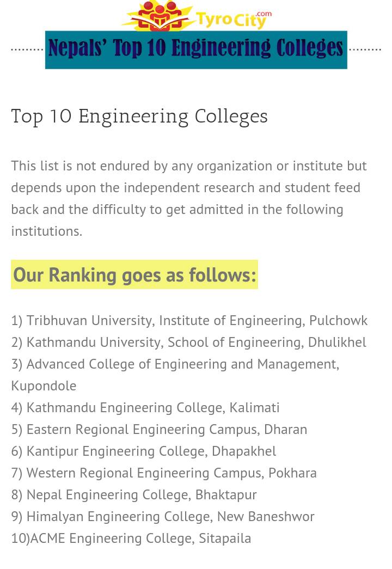Select Himalyan Engineering College, New Baneshwor
The image size is (392, 569).
[x=163, y=516]
